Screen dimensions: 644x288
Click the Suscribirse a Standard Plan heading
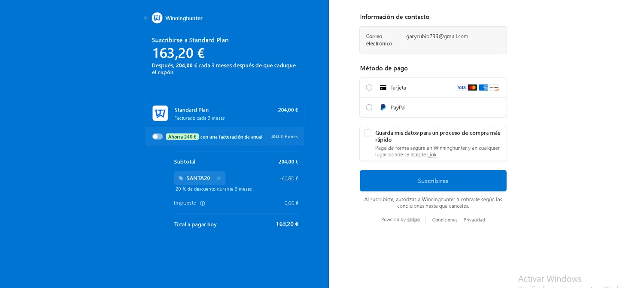pyautogui.click(x=190, y=40)
